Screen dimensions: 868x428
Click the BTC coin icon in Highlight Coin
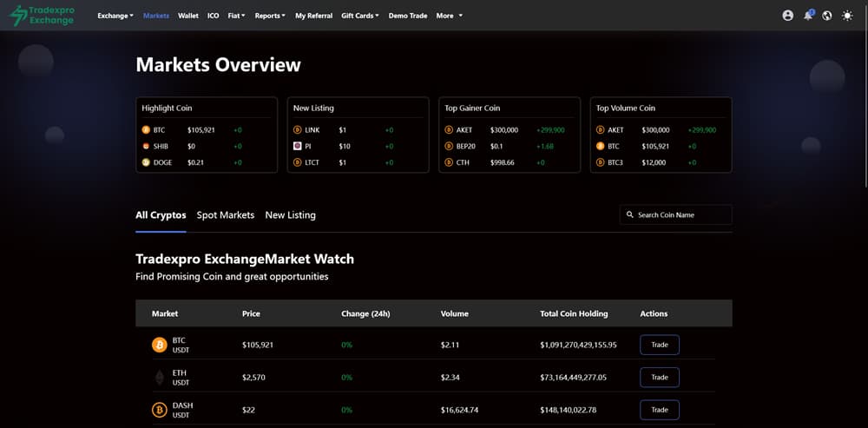pos(146,130)
